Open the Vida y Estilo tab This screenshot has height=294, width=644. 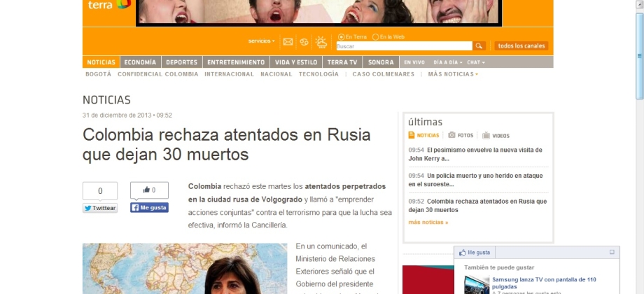(x=296, y=62)
